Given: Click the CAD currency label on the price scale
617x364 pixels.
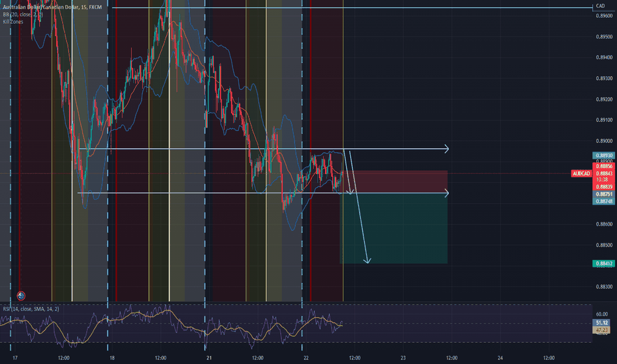Looking at the screenshot, I should (600, 6).
